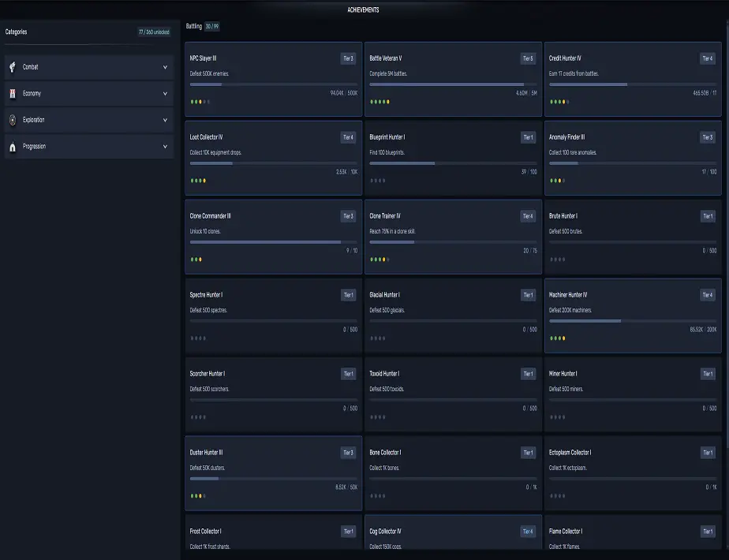
Task: Click the Economy category icon
Action: click(x=13, y=93)
